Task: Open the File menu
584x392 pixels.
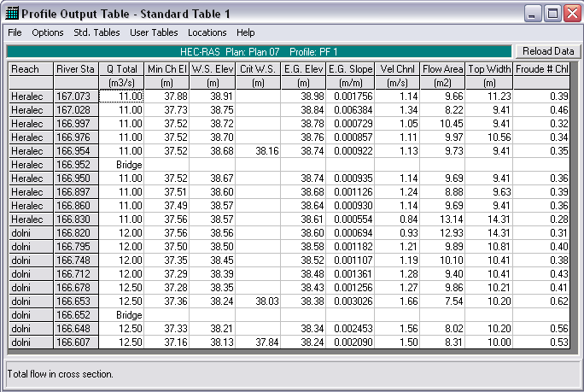Action: 15,32
